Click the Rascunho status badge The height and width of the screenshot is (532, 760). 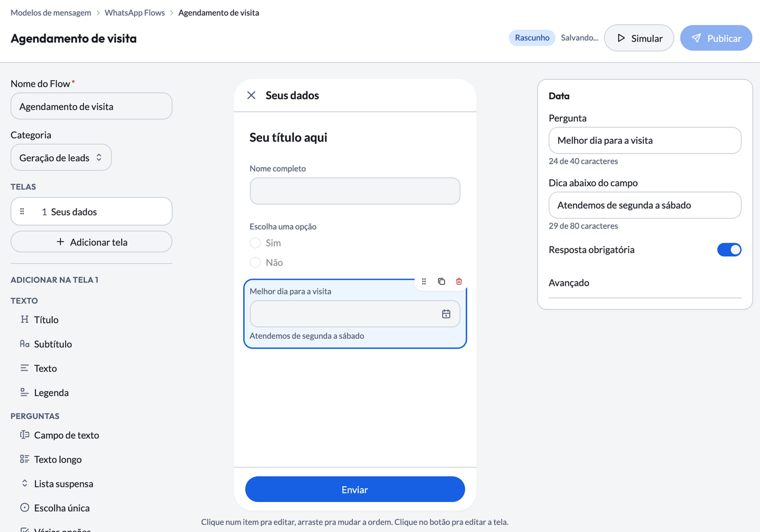tap(532, 37)
